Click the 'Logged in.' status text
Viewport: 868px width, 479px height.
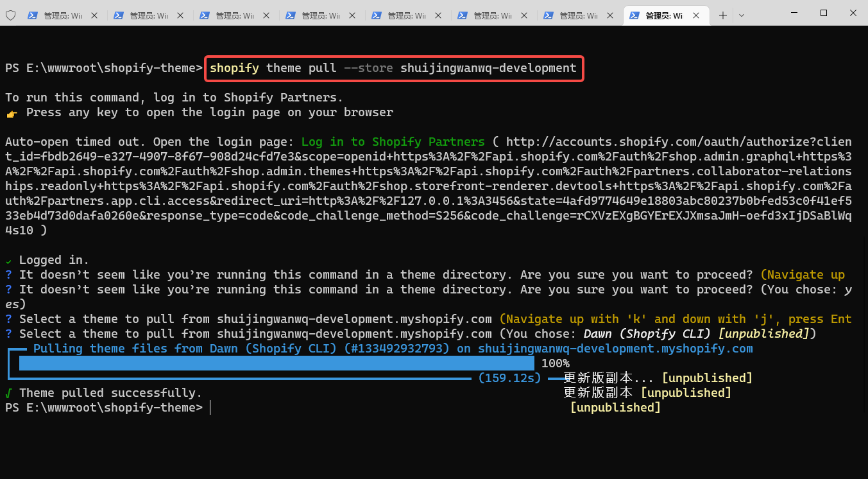(x=55, y=260)
